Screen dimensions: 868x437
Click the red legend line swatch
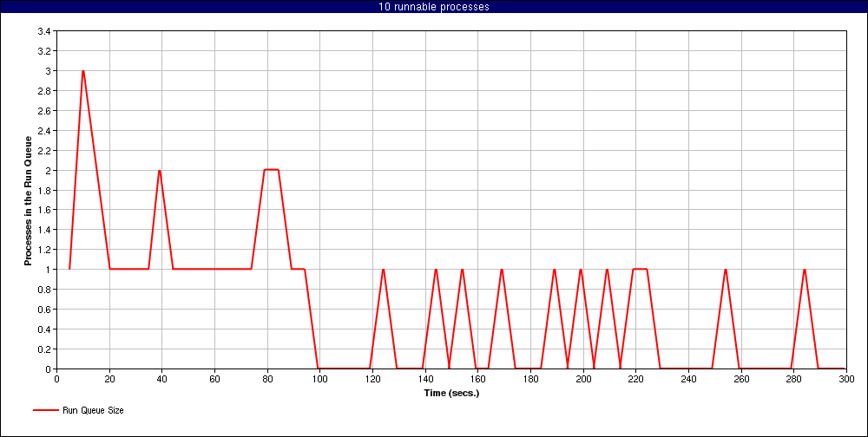tap(45, 410)
